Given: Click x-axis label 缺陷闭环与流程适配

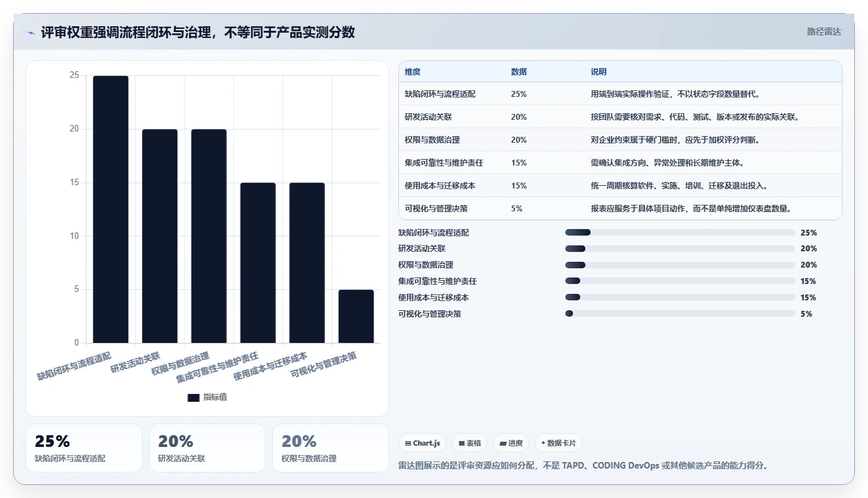Looking at the screenshot, I should click(x=74, y=366).
